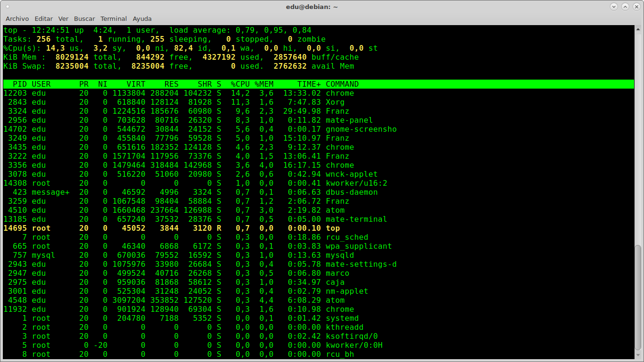This screenshot has width=644, height=362.
Task: Open the Ayuda help menu
Action: tap(142, 18)
